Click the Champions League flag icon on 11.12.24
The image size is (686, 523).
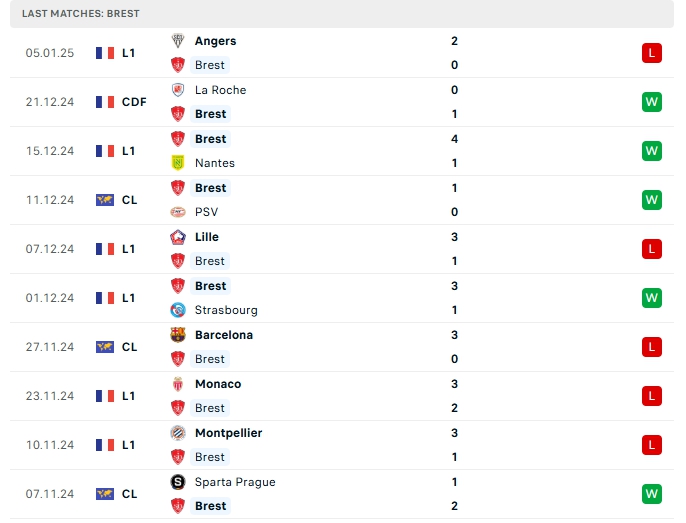(105, 200)
